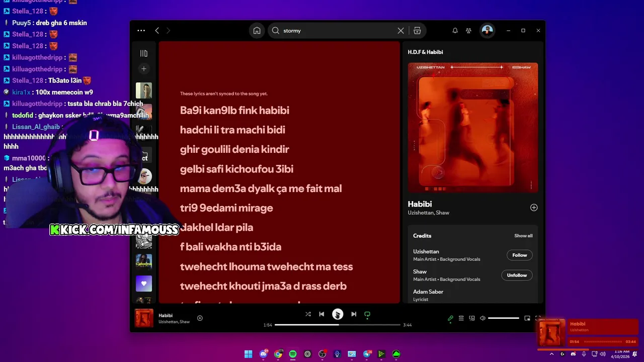Click lyric "tri9 9edami mirage"
This screenshot has height=362, width=644.
click(226, 208)
